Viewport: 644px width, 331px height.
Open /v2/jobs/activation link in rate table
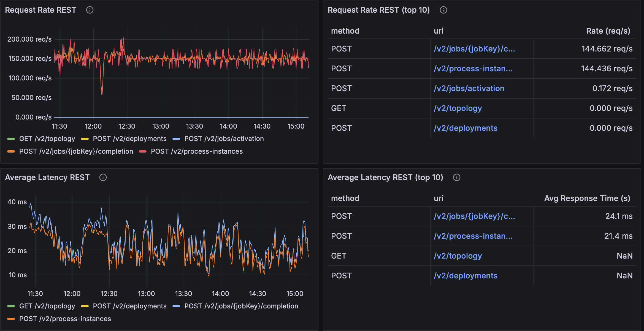(x=469, y=88)
